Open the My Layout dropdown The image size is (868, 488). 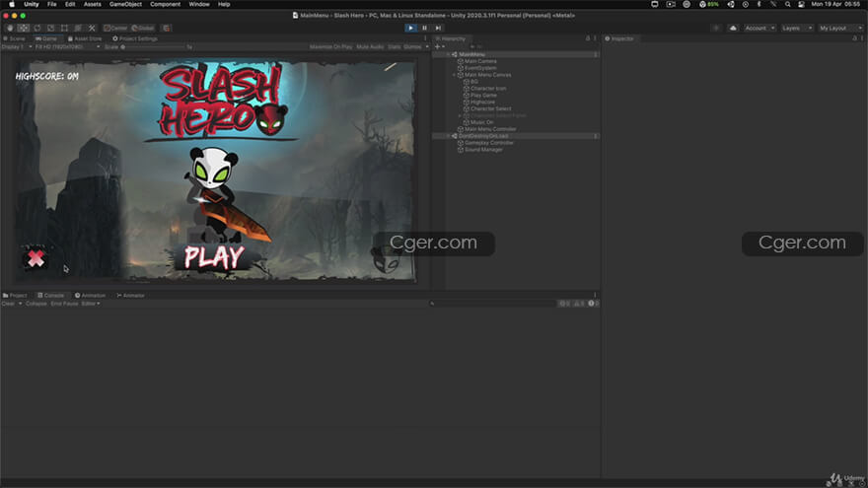click(840, 28)
